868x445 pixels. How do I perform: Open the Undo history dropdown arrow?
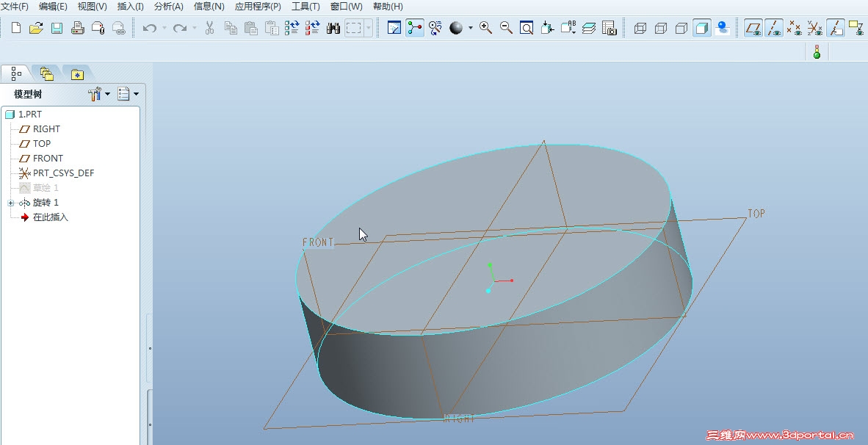(164, 28)
